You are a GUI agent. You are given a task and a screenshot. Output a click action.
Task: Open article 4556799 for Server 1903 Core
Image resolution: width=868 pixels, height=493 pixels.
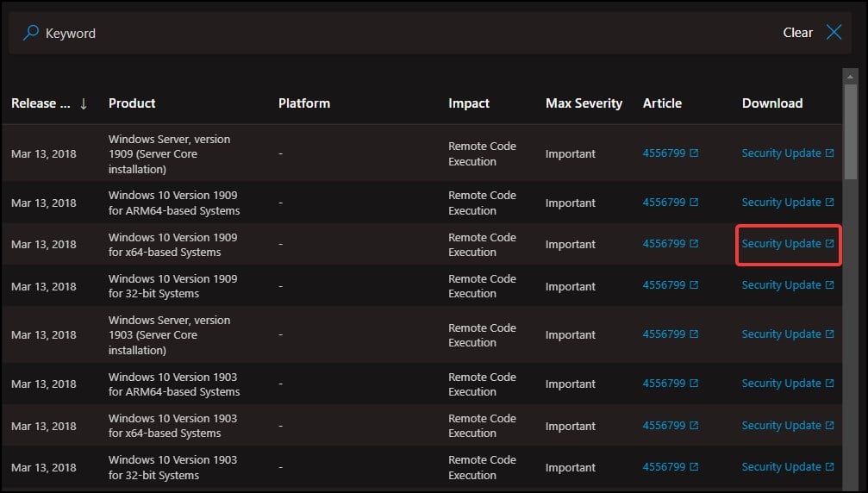(664, 334)
